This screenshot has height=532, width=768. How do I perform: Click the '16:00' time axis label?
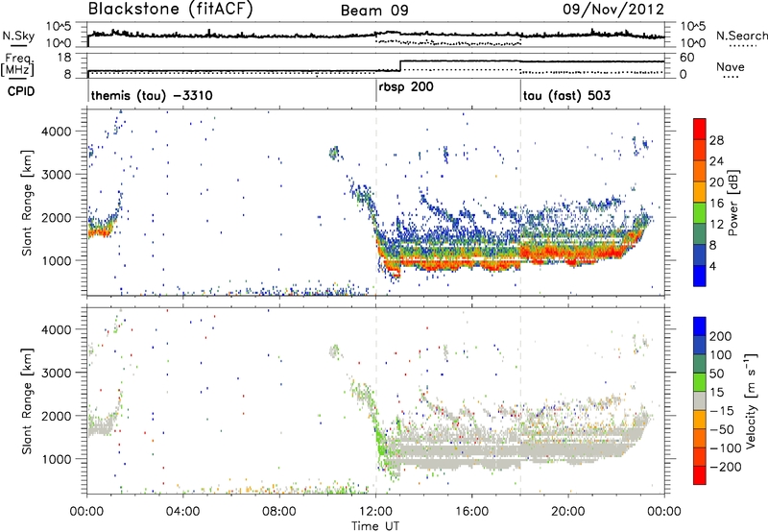click(472, 512)
